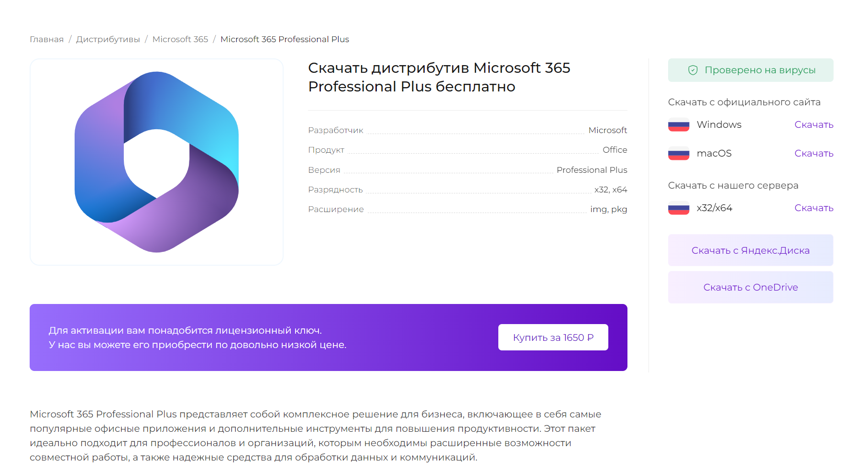
Task: Click the Microsoft 365 logo image
Action: [157, 162]
